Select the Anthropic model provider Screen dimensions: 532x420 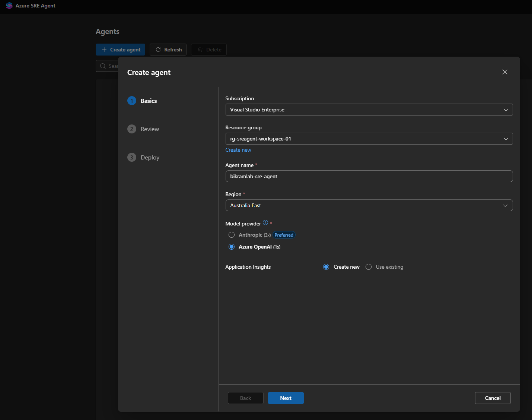[x=232, y=235]
